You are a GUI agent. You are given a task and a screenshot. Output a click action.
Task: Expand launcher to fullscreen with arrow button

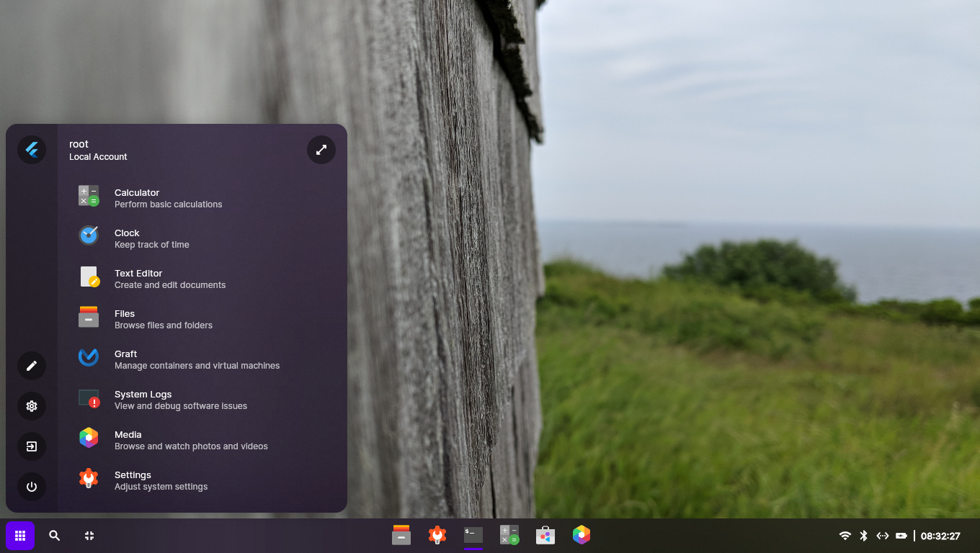pos(321,150)
